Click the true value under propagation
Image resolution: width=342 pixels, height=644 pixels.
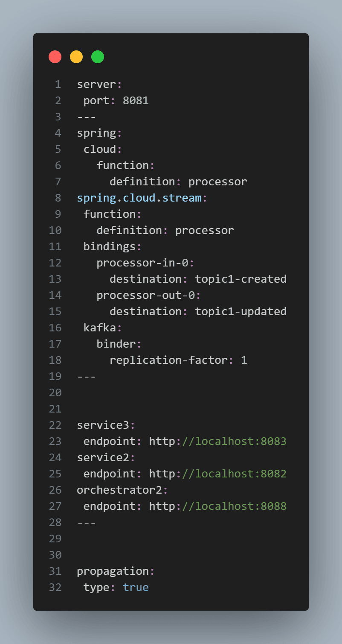tap(136, 588)
